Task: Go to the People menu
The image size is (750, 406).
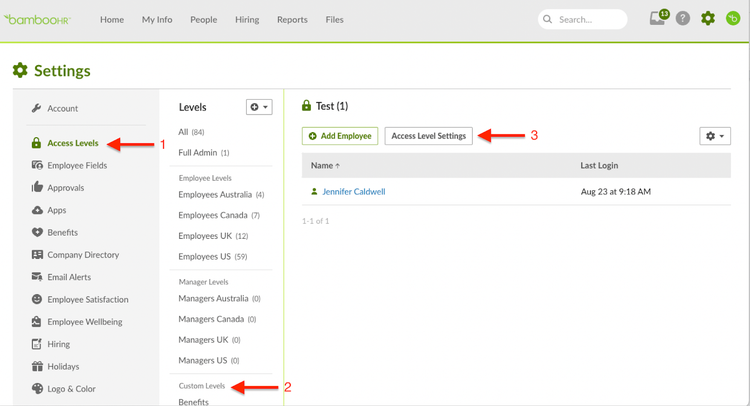Action: coord(204,20)
